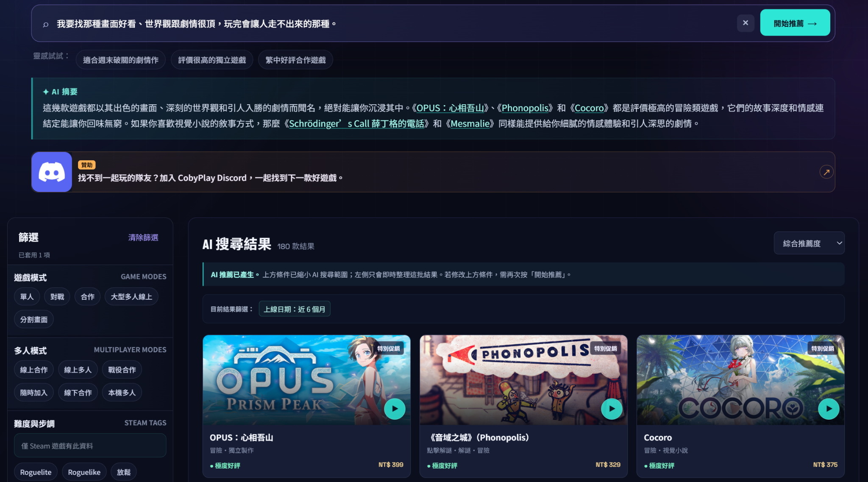Clear the search query with the X button
Image resolution: width=868 pixels, height=482 pixels.
[x=746, y=23]
